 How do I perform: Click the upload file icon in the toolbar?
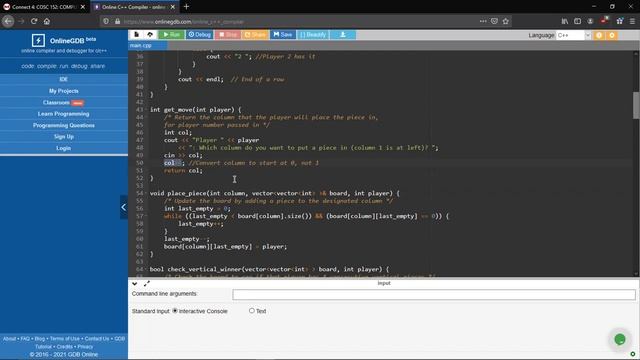(x=150, y=35)
